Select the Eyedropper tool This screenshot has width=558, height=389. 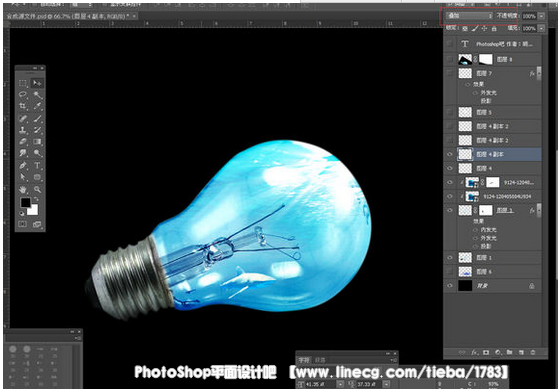tap(37, 106)
